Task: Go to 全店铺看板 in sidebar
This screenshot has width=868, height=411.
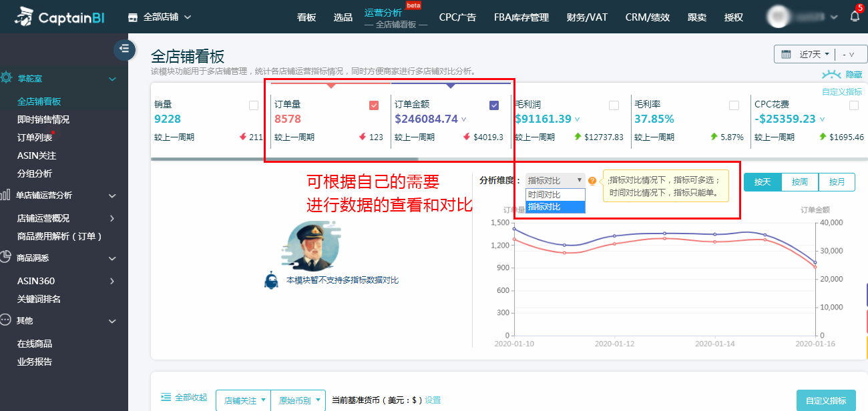Action: tap(39, 101)
